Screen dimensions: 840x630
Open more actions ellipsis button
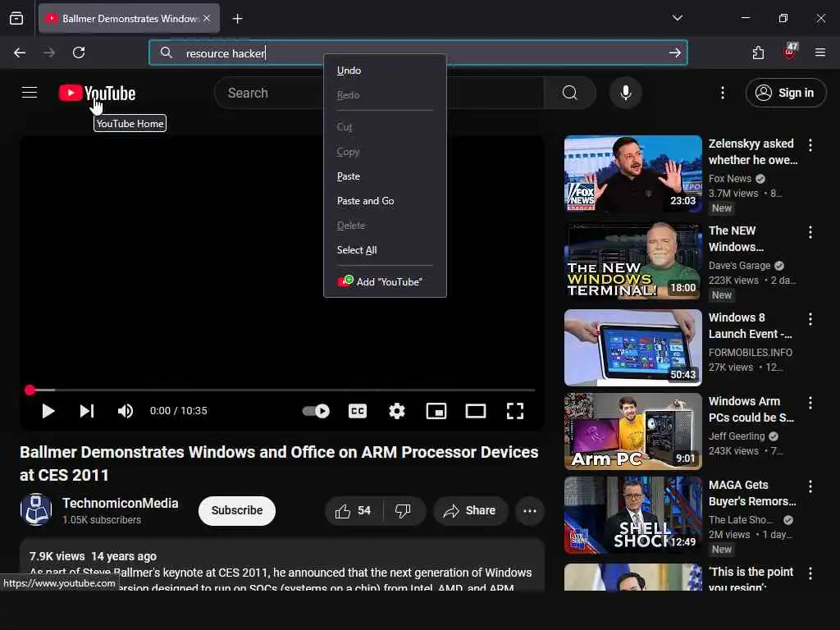pyautogui.click(x=530, y=511)
